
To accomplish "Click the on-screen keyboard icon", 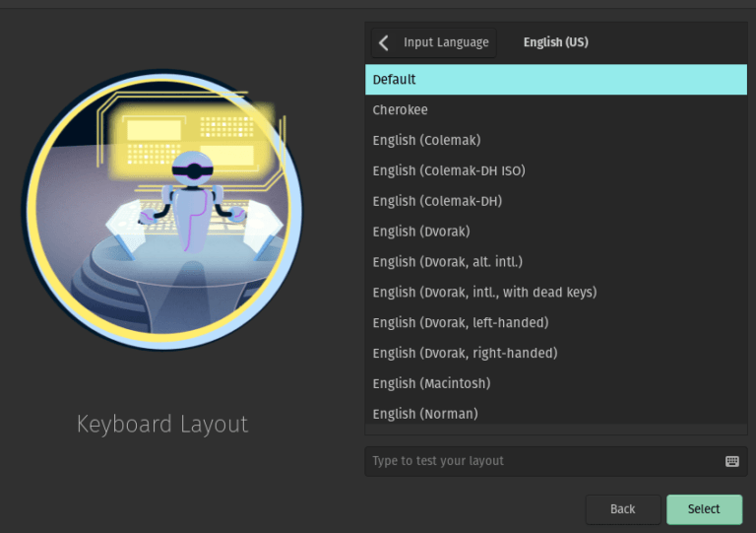I will click(731, 461).
